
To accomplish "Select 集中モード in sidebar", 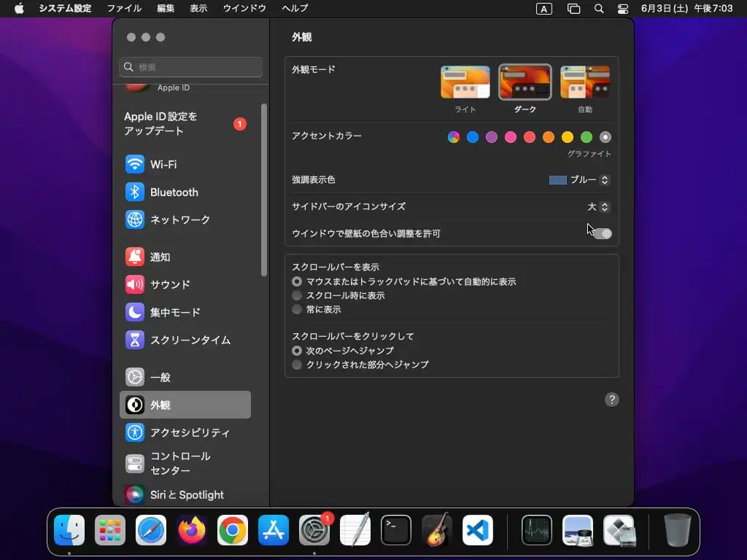I will (x=185, y=312).
